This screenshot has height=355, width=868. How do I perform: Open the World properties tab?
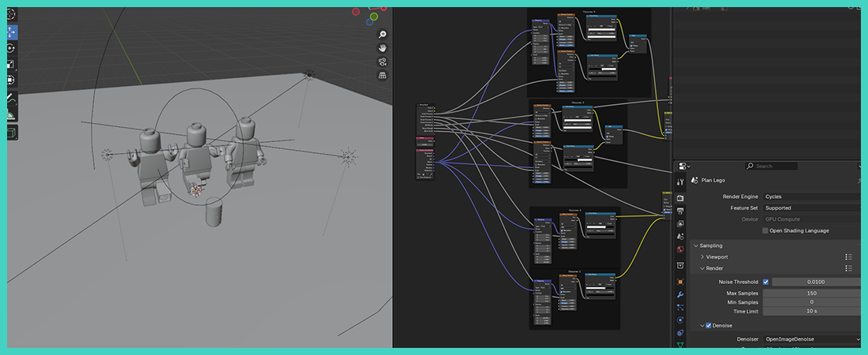pos(680,248)
